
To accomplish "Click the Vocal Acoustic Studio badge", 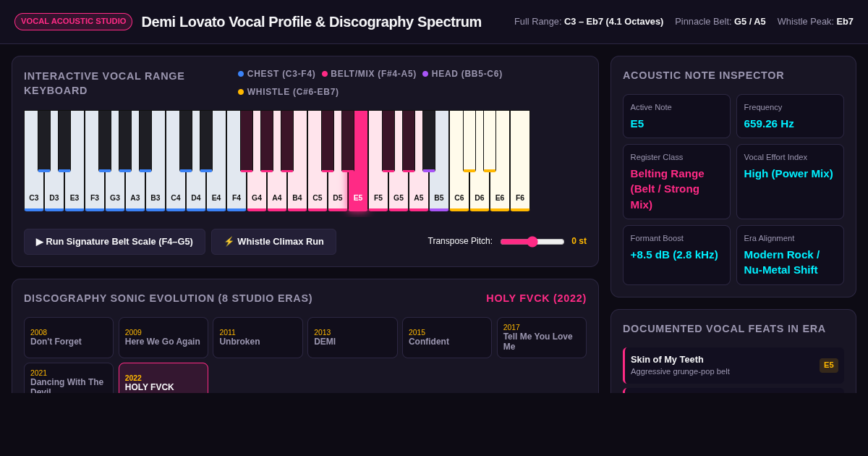I will point(74,22).
